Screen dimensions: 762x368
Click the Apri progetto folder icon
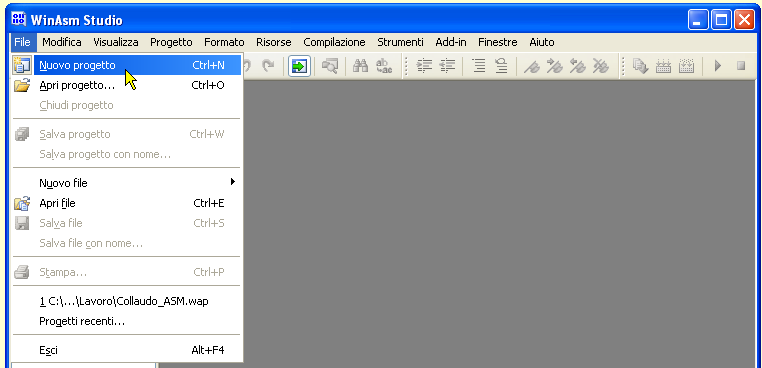[x=22, y=86]
